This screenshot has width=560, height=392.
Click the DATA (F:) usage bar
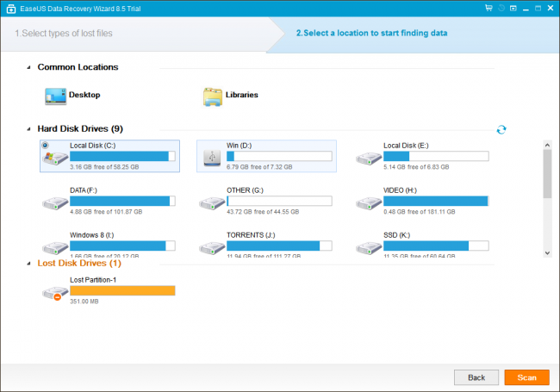pyautogui.click(x=122, y=201)
